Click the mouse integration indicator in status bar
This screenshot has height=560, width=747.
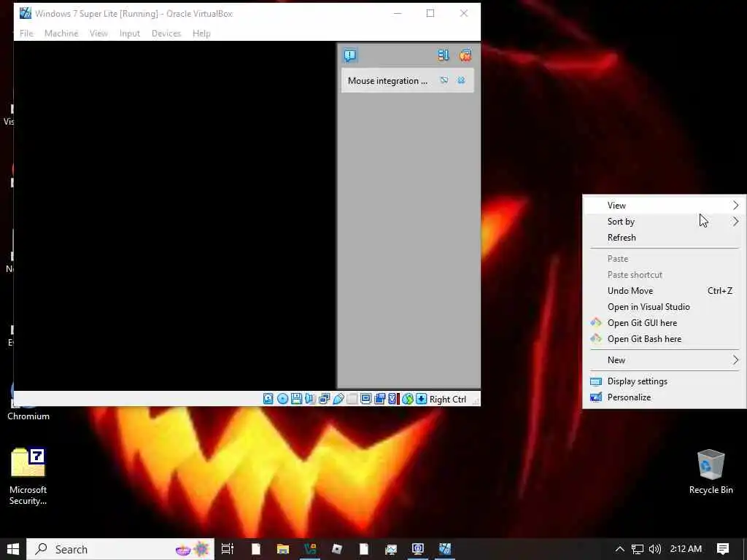click(407, 399)
